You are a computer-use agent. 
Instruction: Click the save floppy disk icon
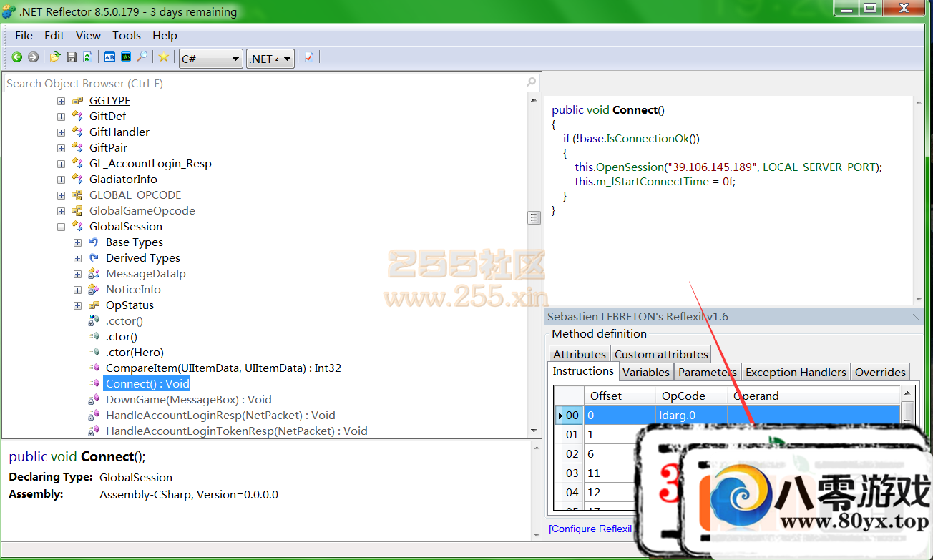coord(72,57)
